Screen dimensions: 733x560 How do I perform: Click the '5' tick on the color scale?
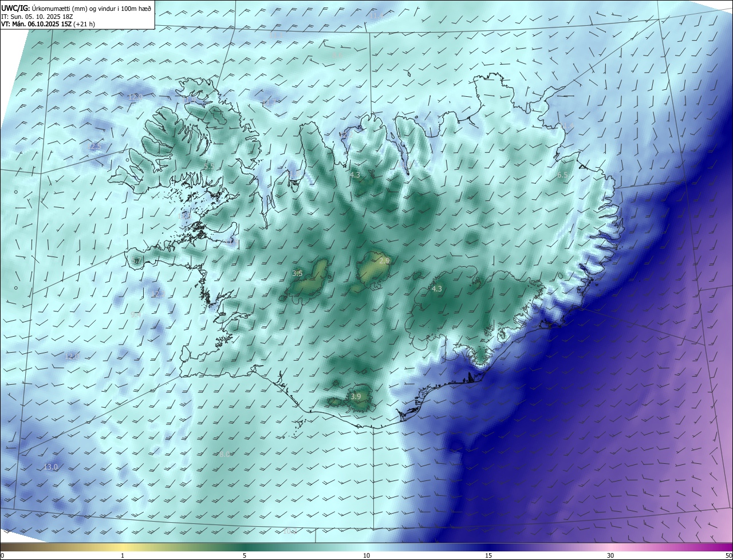pos(245,555)
